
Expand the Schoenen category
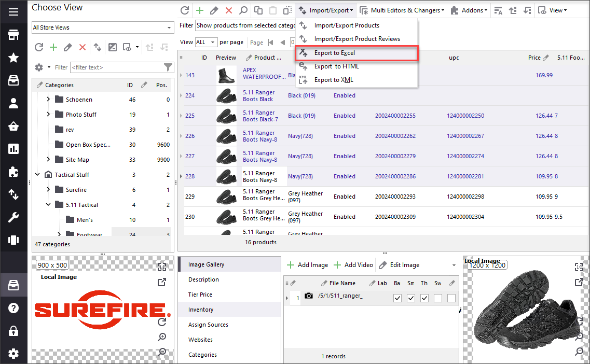pyautogui.click(x=48, y=99)
